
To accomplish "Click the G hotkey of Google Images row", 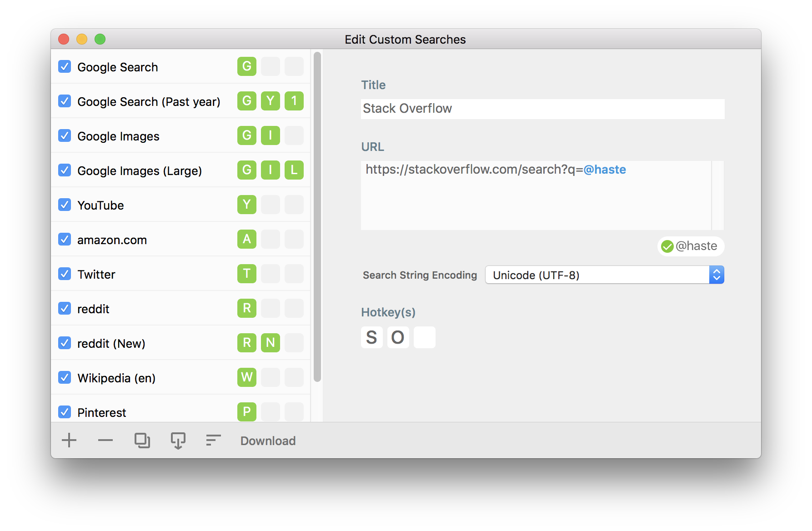I will (x=247, y=135).
